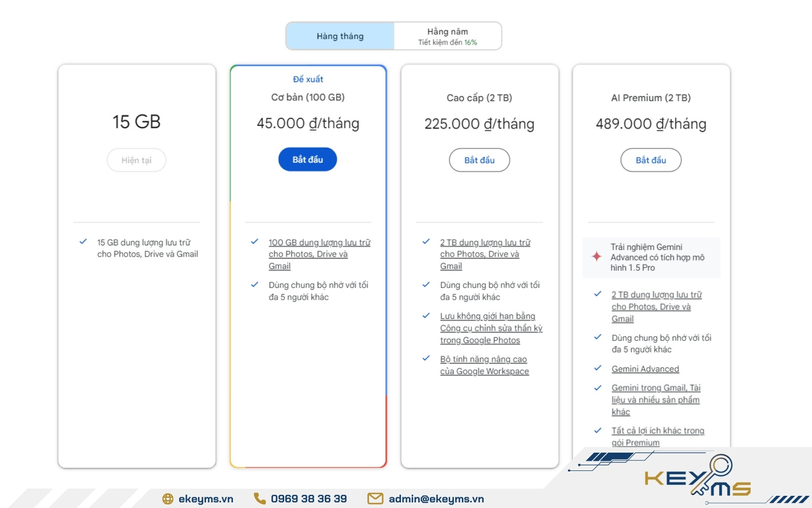Click the globe icon next to ekeyms.vn
This screenshot has height=508, width=812.
(x=167, y=499)
